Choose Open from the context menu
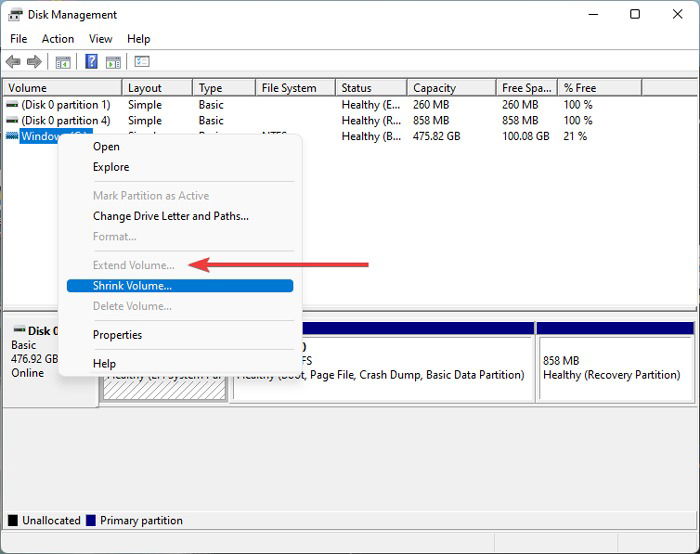 180,146
